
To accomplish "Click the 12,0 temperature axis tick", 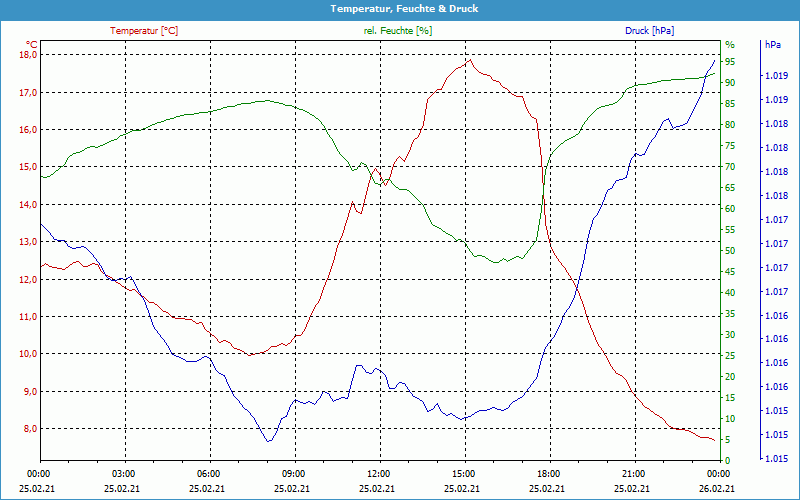I will tap(29, 280).
